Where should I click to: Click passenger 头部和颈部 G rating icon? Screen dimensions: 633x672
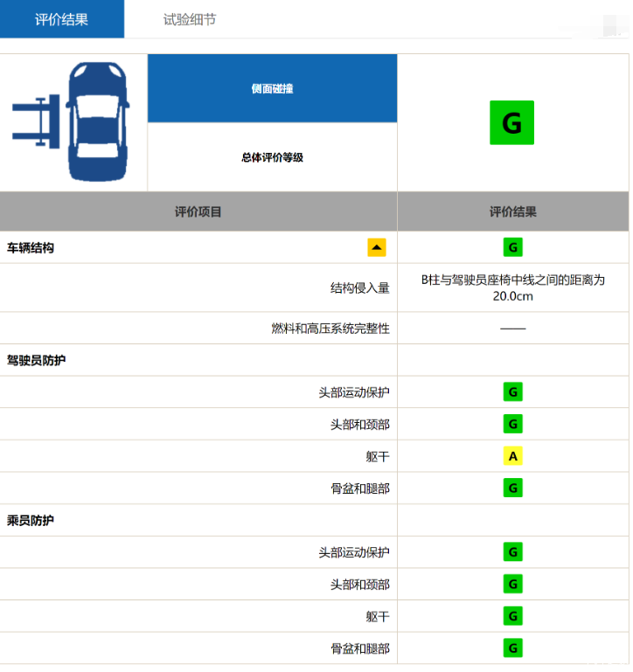coord(512,584)
